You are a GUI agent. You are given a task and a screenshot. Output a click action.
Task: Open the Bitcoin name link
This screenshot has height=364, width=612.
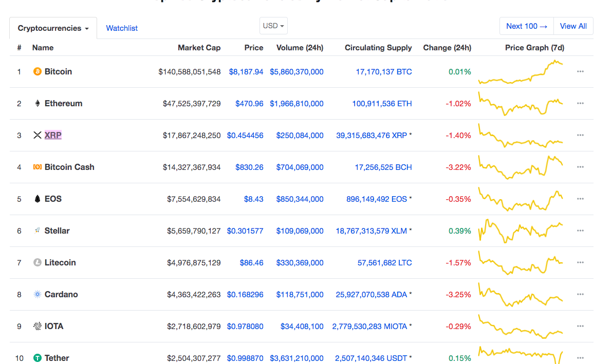(x=58, y=71)
